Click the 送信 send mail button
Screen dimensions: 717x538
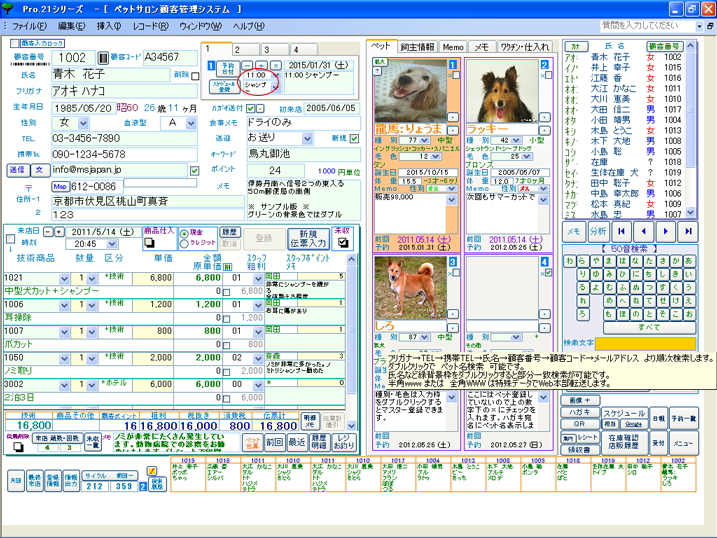point(18,170)
